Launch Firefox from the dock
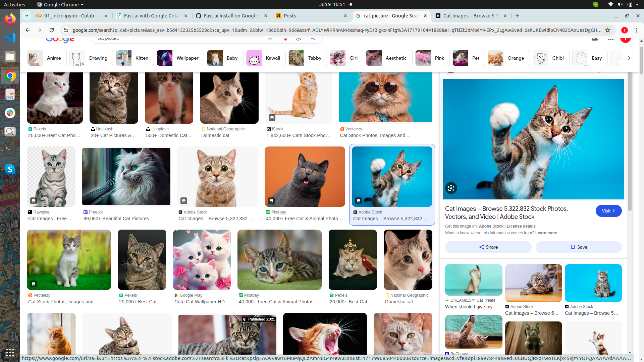Viewport: 644px width, 362px height. pyautogui.click(x=10, y=18)
